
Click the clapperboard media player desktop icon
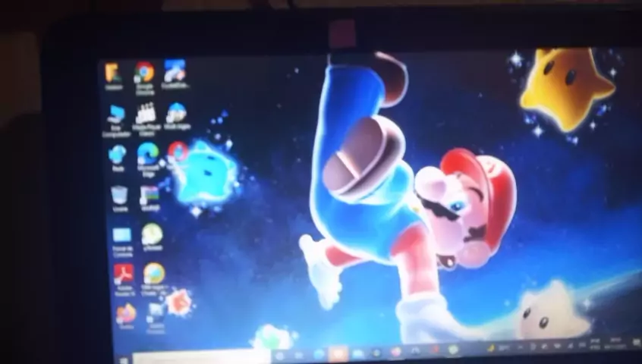point(146,114)
